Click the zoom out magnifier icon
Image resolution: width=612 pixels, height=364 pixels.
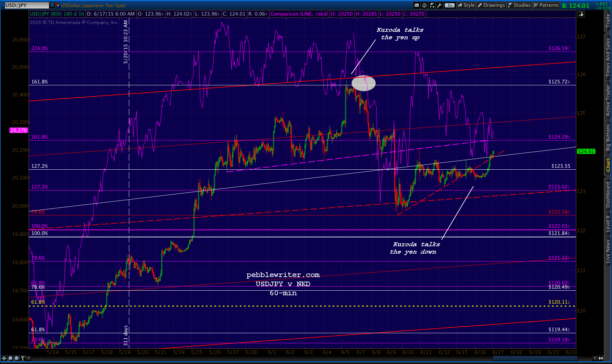(x=16, y=358)
